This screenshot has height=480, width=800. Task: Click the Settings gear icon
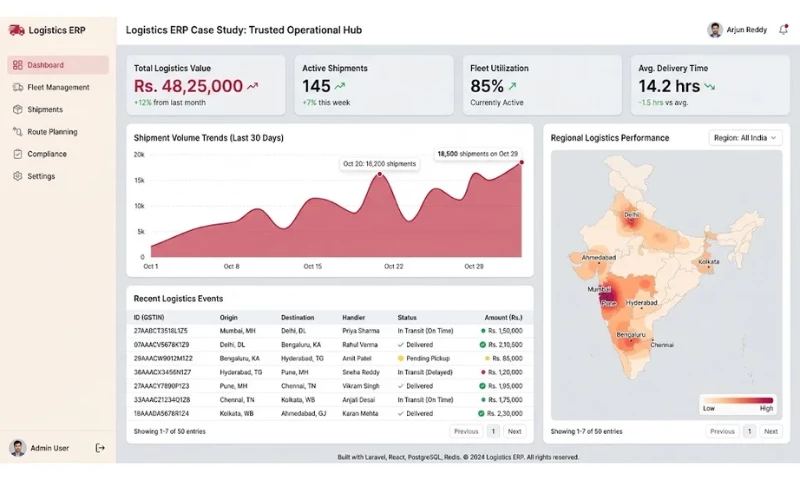click(x=18, y=176)
